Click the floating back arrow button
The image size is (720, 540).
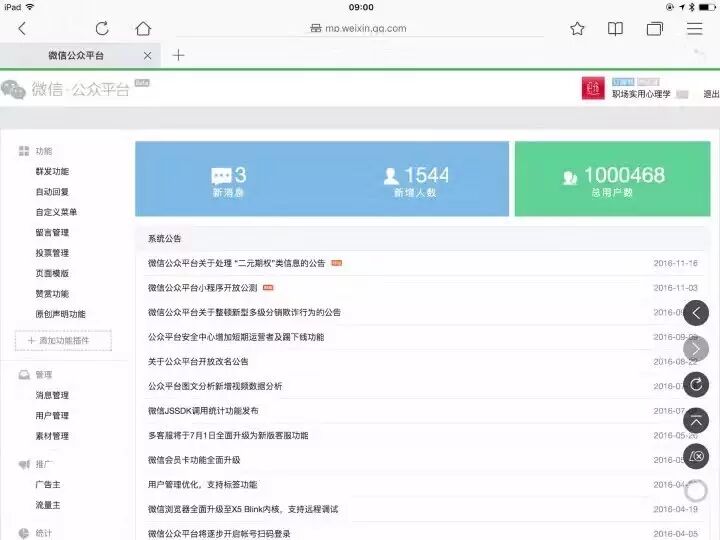697,313
